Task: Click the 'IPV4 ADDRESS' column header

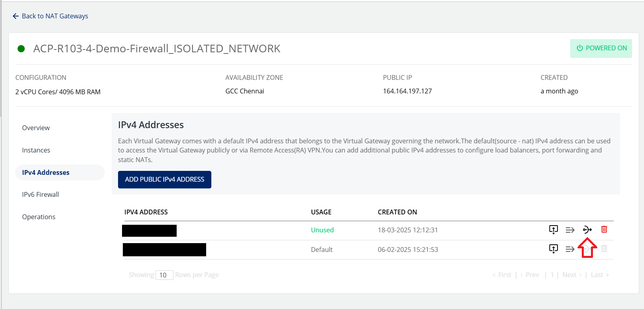Action: [146, 212]
